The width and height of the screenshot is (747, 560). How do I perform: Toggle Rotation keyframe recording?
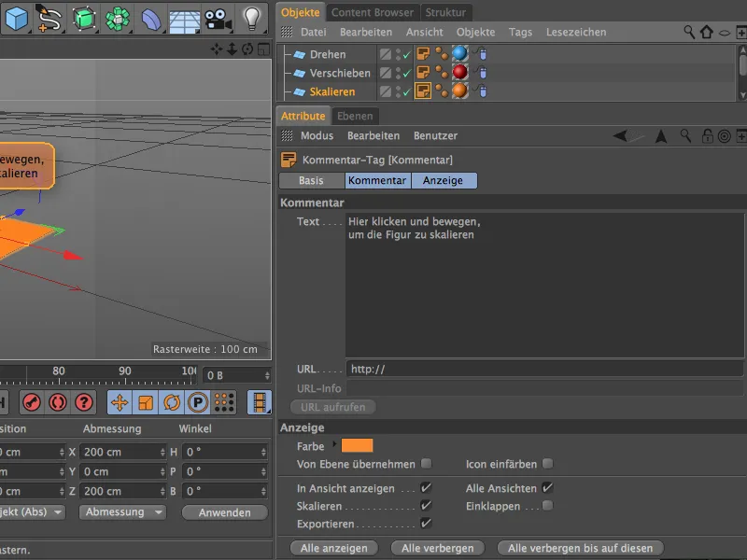(172, 403)
